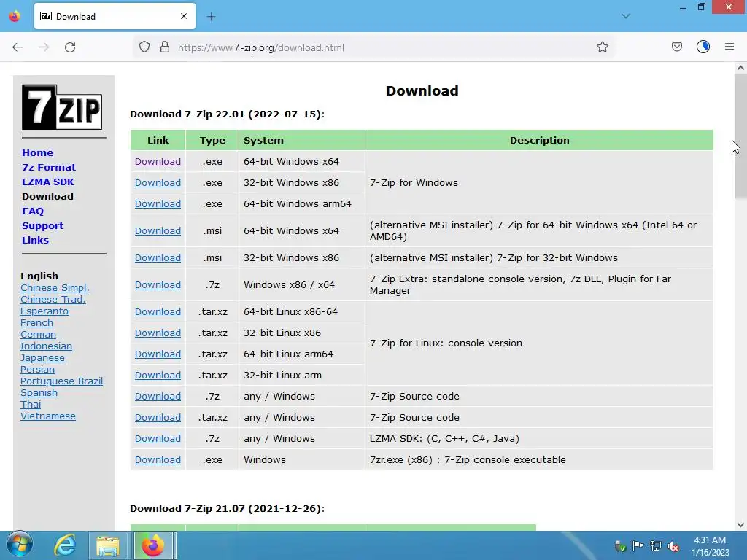This screenshot has height=560, width=747.
Task: Download tar.xz for 64-bit Linux arm64
Action: [x=158, y=354]
